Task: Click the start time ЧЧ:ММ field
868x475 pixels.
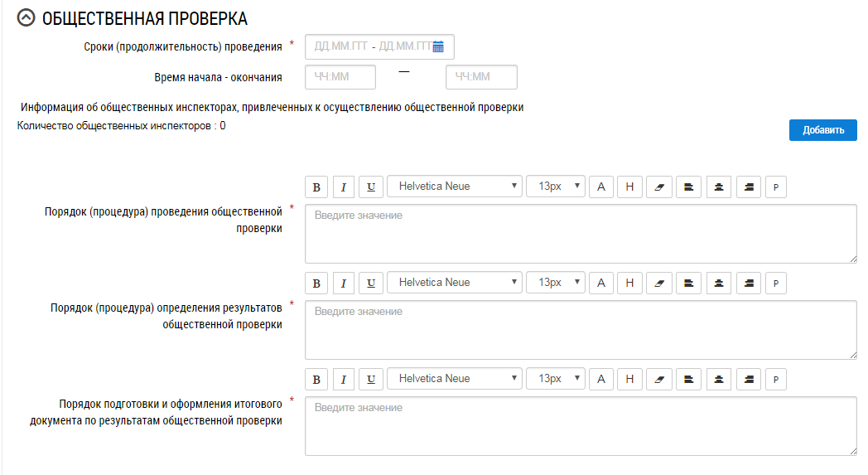Action: [x=340, y=77]
